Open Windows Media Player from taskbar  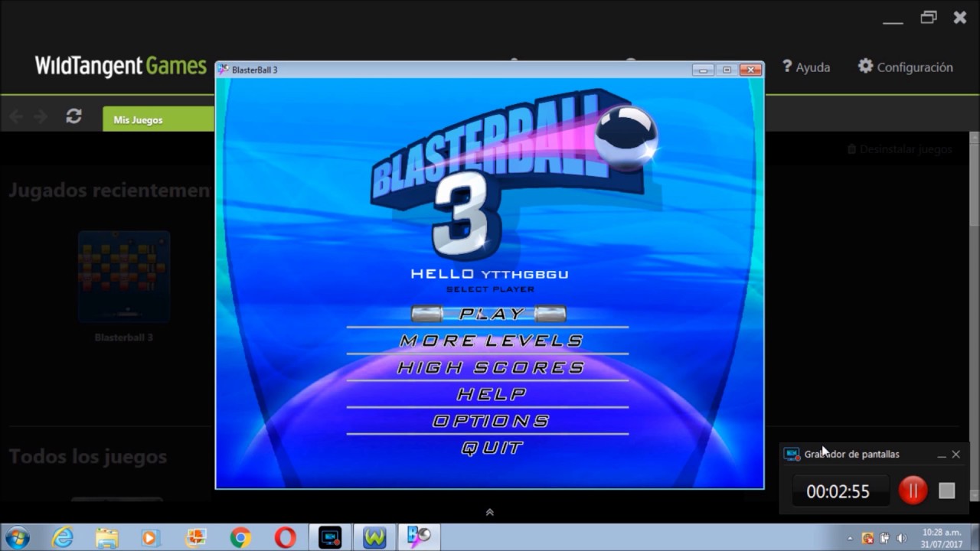coord(150,537)
